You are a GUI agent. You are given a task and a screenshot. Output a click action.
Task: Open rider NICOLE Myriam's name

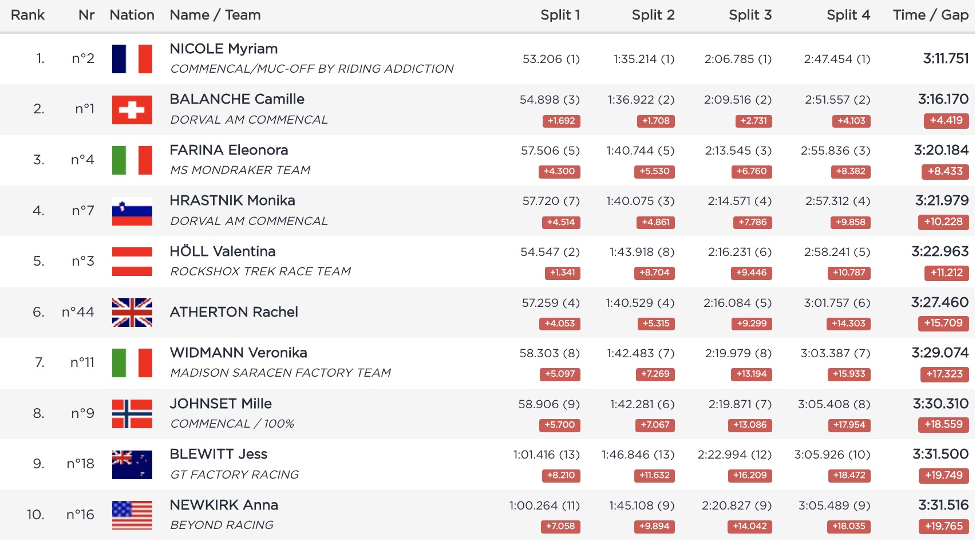tap(224, 49)
